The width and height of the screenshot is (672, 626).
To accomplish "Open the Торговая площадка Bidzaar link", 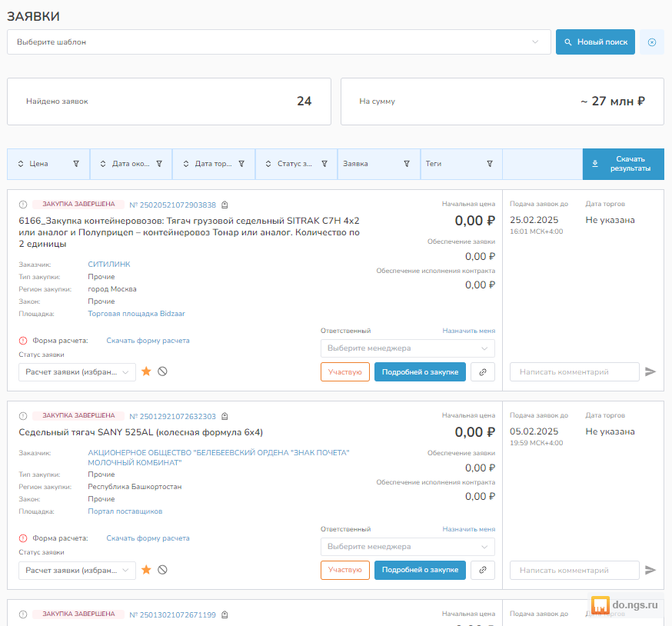I will point(136,314).
